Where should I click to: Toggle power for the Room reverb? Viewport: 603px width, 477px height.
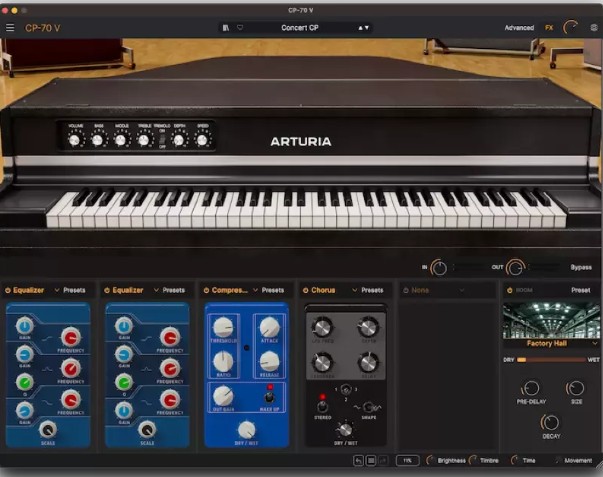[510, 290]
